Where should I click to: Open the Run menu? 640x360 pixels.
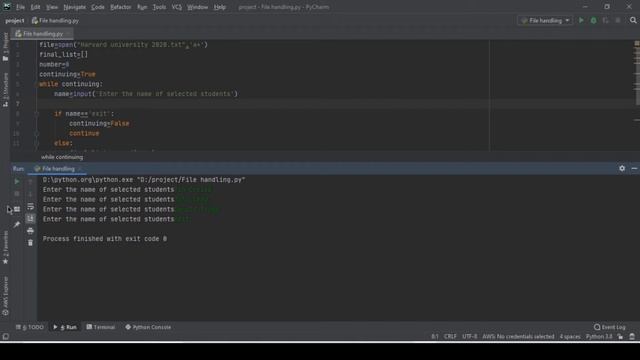(x=142, y=7)
